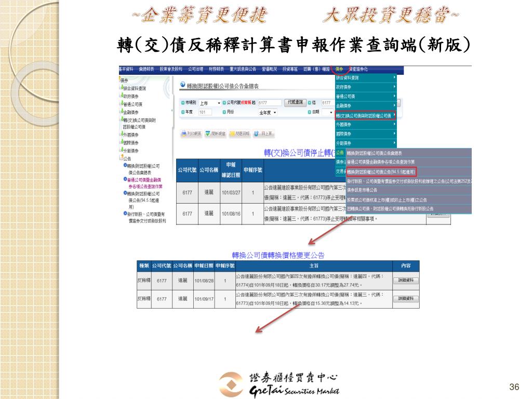Open the 股東會及股利 top menu
Image resolution: width=532 pixels, height=399 pixels.
[171, 69]
